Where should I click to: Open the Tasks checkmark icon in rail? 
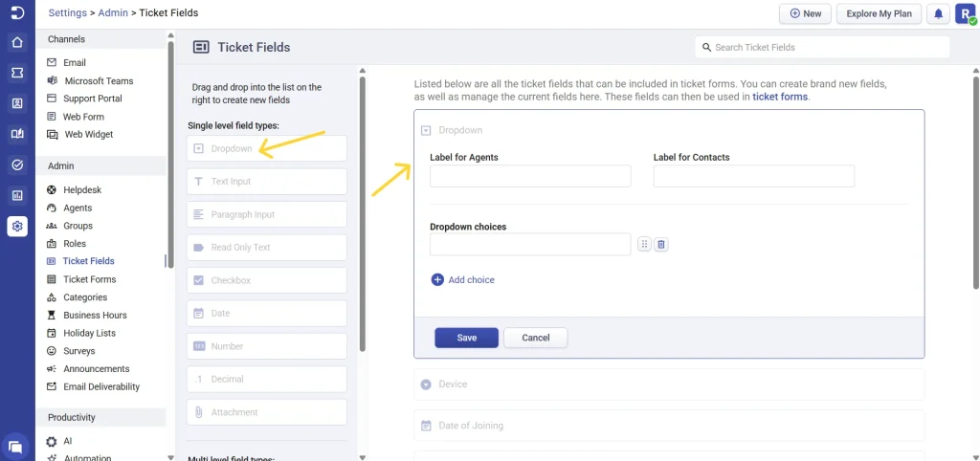(x=17, y=165)
